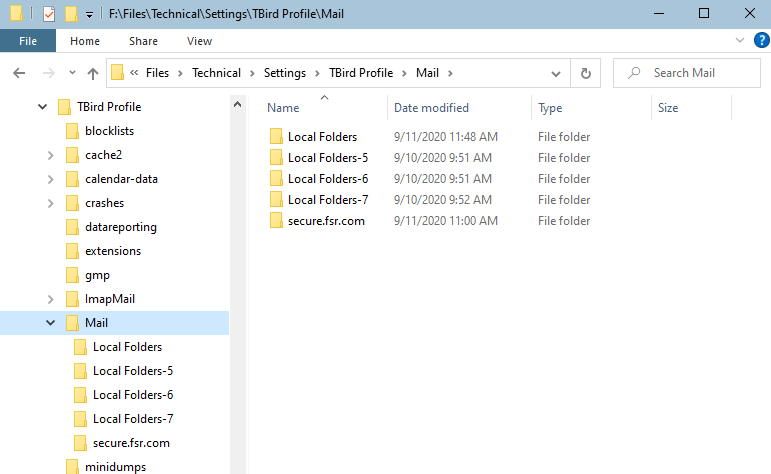
Task: Open the address bar history dropdown
Action: (x=556, y=74)
